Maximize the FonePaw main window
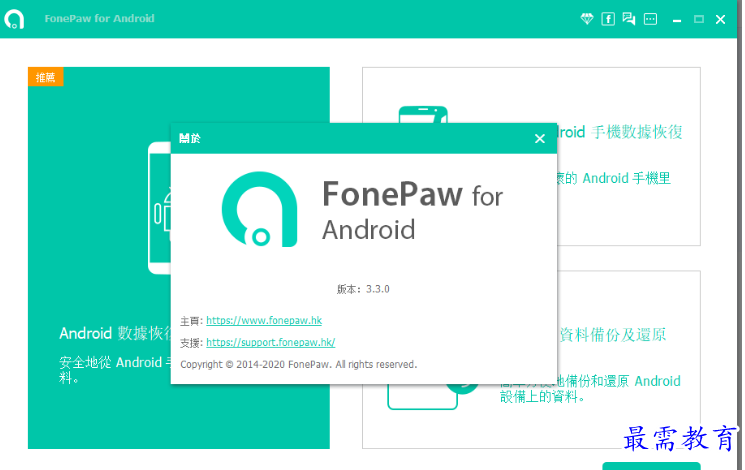This screenshot has height=470, width=745. pos(698,19)
